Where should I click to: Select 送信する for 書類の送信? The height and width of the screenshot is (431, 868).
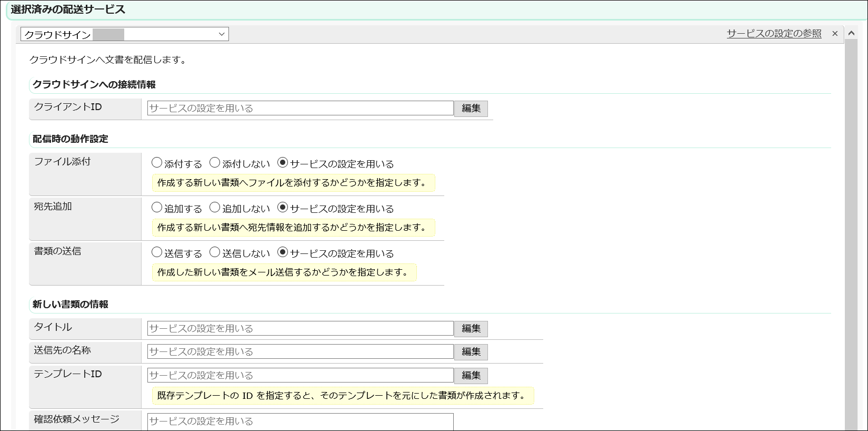click(157, 252)
